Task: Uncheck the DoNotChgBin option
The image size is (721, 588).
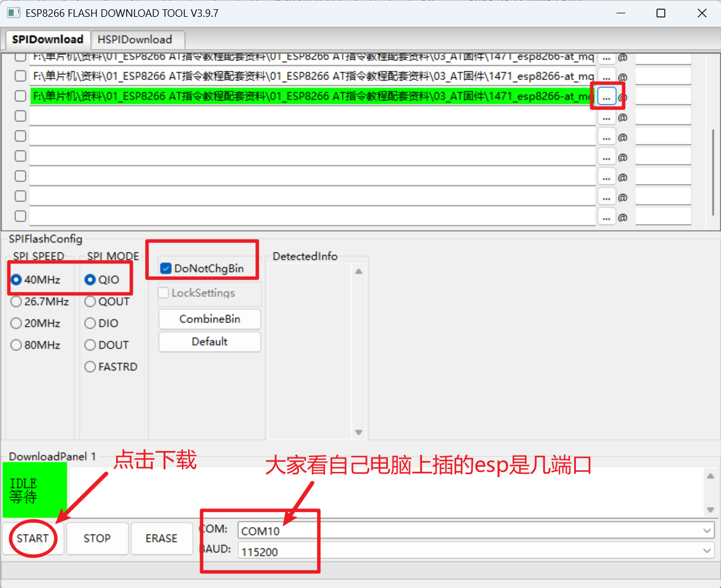Action: pyautogui.click(x=166, y=268)
